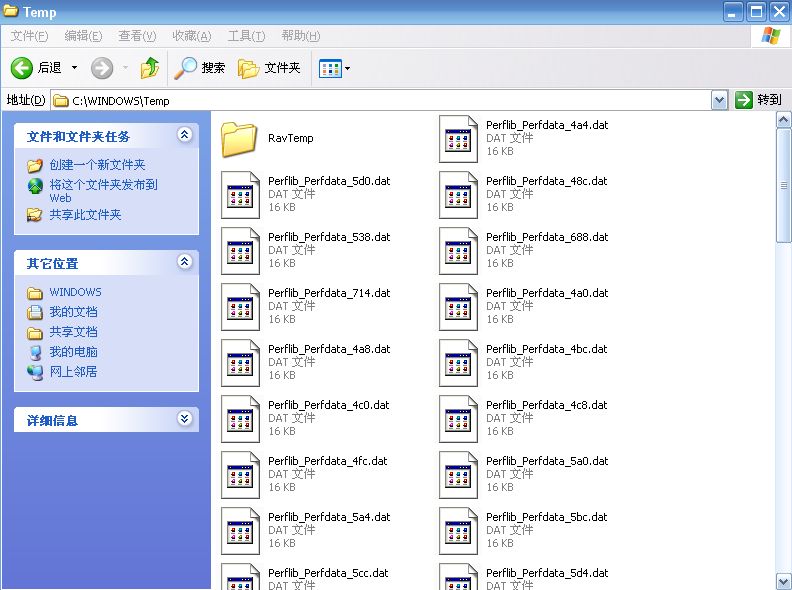Click the Up one level folder icon

150,68
